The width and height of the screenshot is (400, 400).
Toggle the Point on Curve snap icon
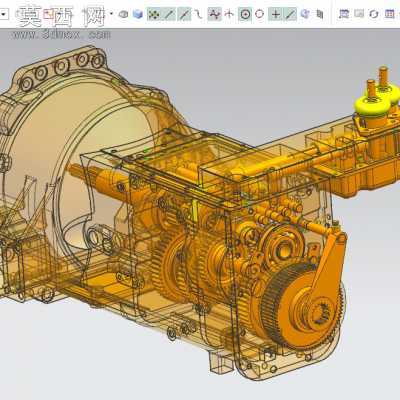tap(290, 14)
